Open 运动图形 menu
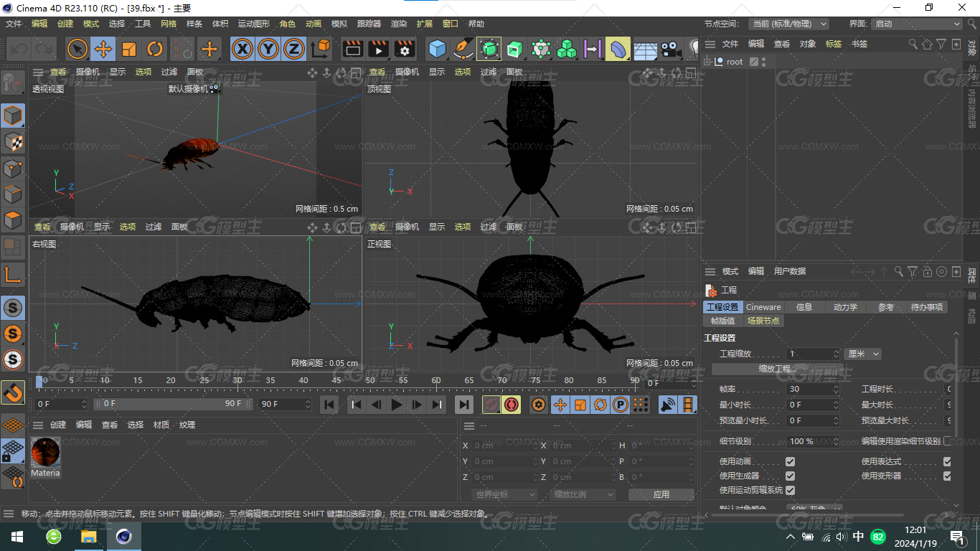The width and height of the screenshot is (980, 551). point(253,24)
